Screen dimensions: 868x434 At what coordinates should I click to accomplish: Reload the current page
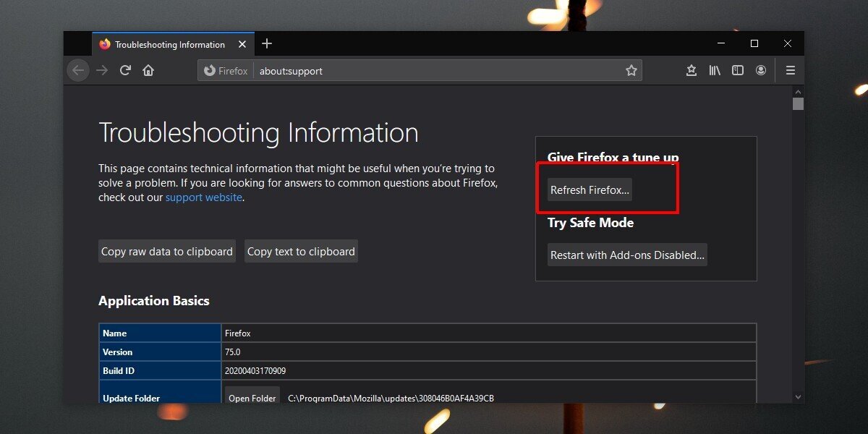coord(125,70)
